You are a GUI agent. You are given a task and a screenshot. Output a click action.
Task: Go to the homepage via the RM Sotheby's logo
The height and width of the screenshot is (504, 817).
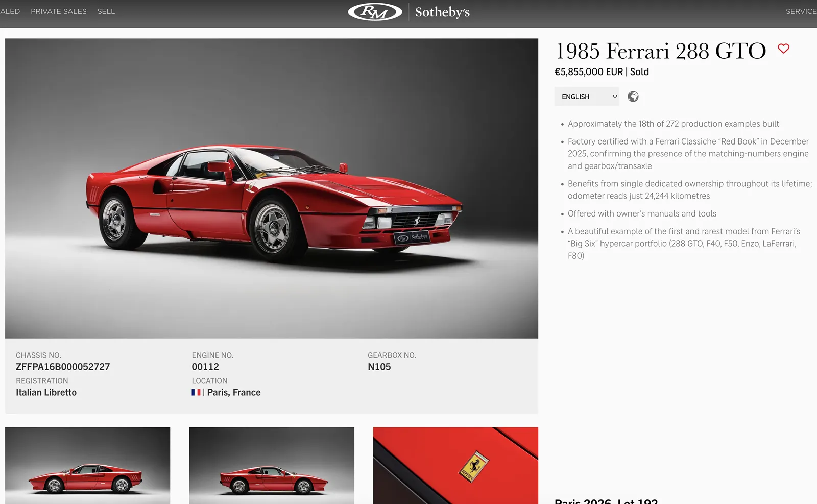click(x=408, y=12)
